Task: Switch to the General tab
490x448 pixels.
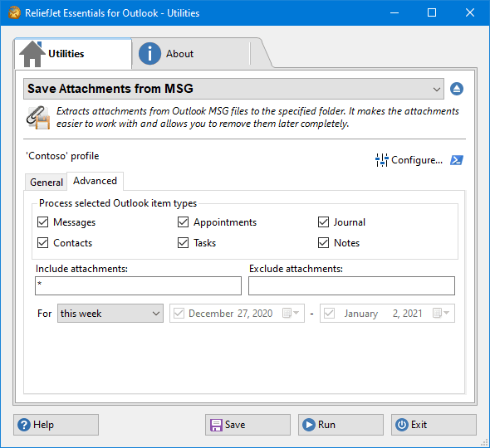Action: [x=47, y=182]
